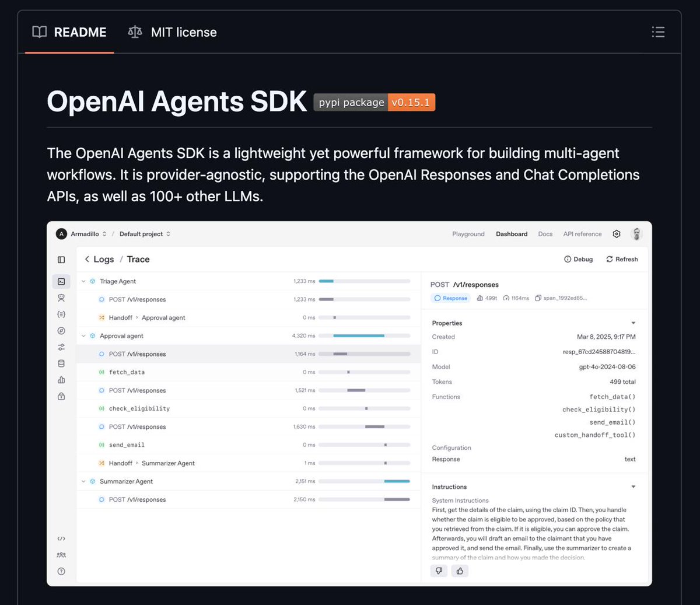Click the Armadillo organization avatar icon
This screenshot has width=700, height=605.
(x=61, y=234)
